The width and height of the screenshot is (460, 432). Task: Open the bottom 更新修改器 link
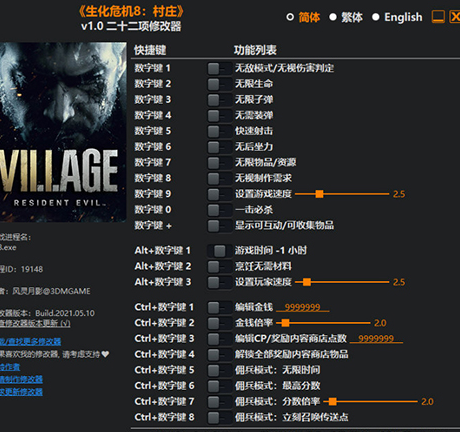click(x=21, y=392)
